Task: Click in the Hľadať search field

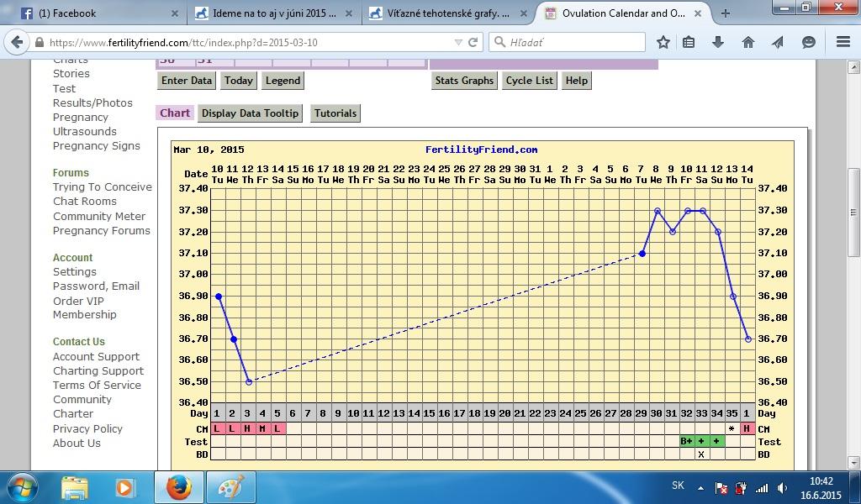Action: (x=572, y=42)
